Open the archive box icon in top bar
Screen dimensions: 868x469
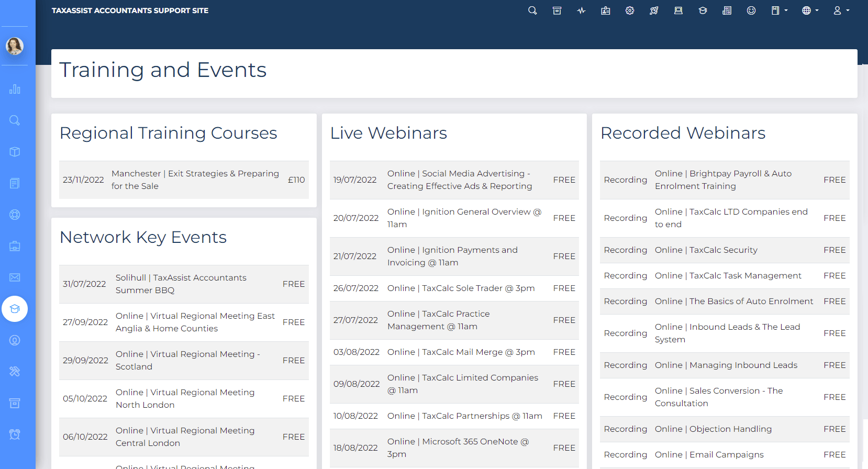[557, 10]
